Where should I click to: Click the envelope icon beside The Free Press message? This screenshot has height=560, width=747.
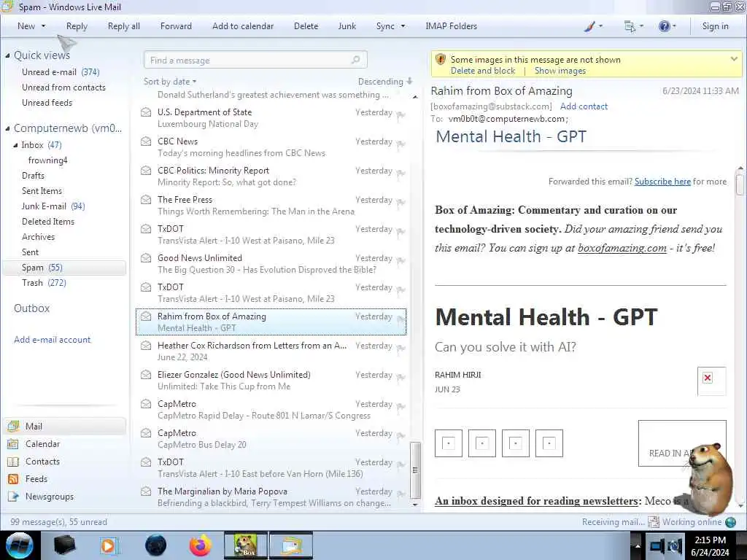tap(146, 200)
